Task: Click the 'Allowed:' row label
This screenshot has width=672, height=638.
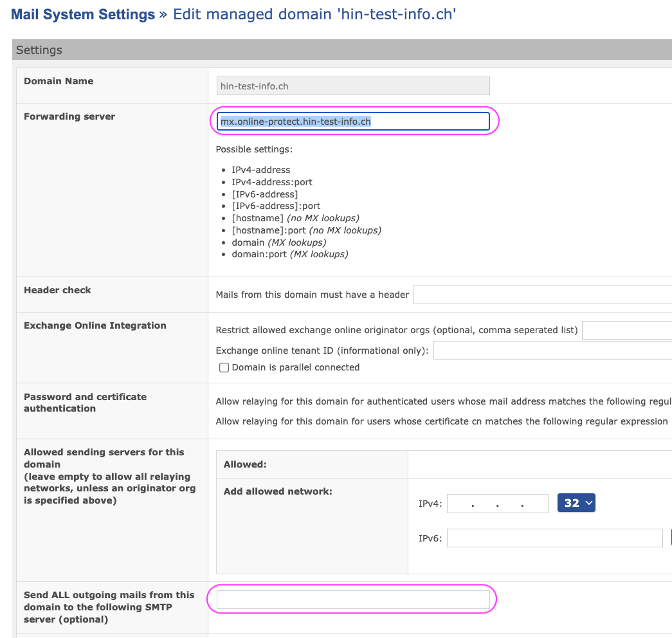Action: coord(245,464)
